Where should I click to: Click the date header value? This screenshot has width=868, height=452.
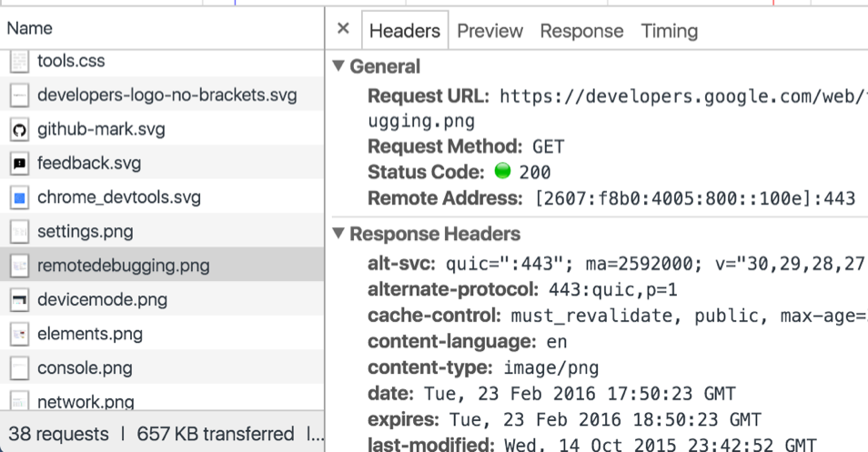[x=580, y=394]
